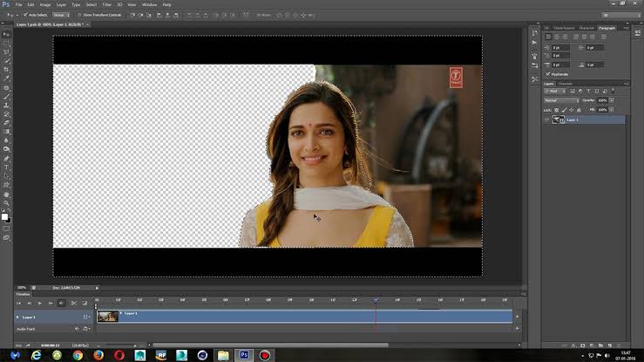Toggle timeline audio playback speaker button
Viewport: 644px width, 362px height.
[61, 304]
